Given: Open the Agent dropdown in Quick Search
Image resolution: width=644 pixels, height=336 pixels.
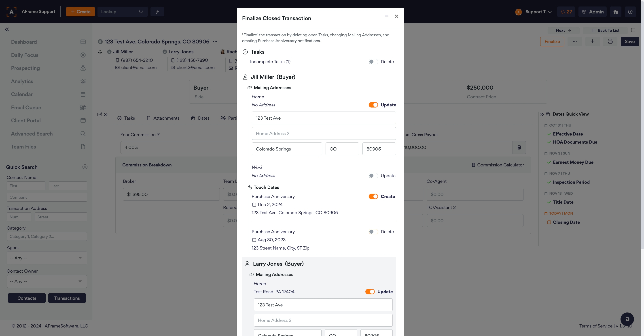Looking at the screenshot, I should click(47, 258).
